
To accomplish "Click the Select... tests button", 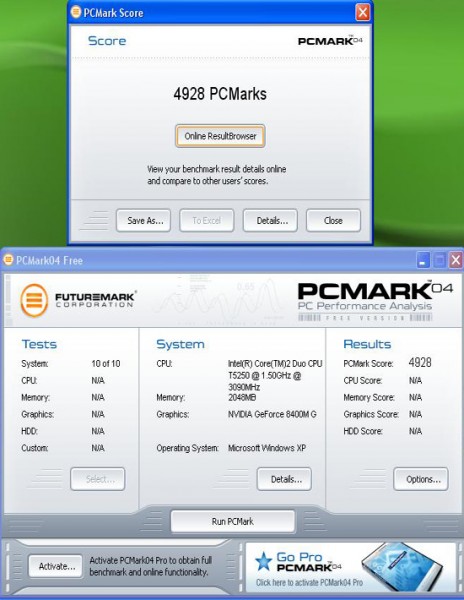I will 98,479.
